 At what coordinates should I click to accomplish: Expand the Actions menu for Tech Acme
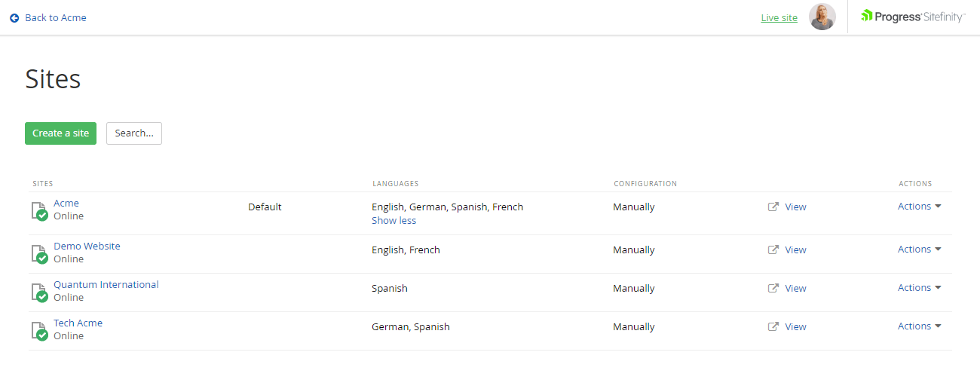tap(919, 326)
